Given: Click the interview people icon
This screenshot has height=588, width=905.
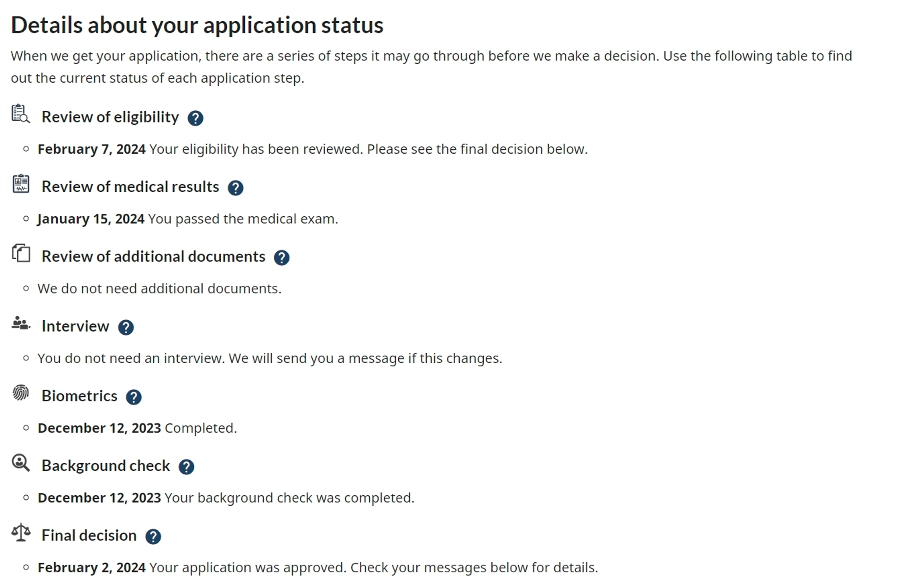Looking at the screenshot, I should pyautogui.click(x=21, y=323).
